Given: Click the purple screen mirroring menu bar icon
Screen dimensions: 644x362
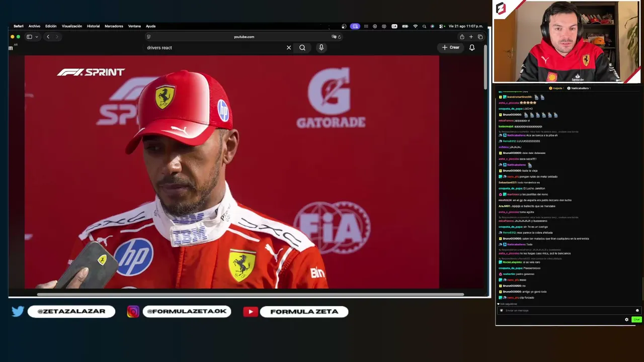Looking at the screenshot, I should pyautogui.click(x=355, y=26).
